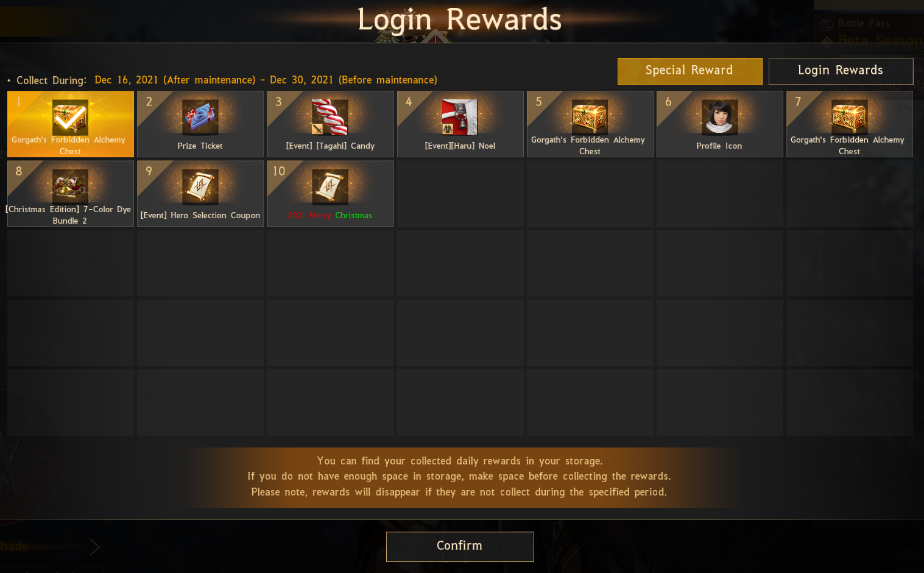Screen dimensions: 924x573
Task: Click the checked day 1 chest reward
Action: [70, 117]
